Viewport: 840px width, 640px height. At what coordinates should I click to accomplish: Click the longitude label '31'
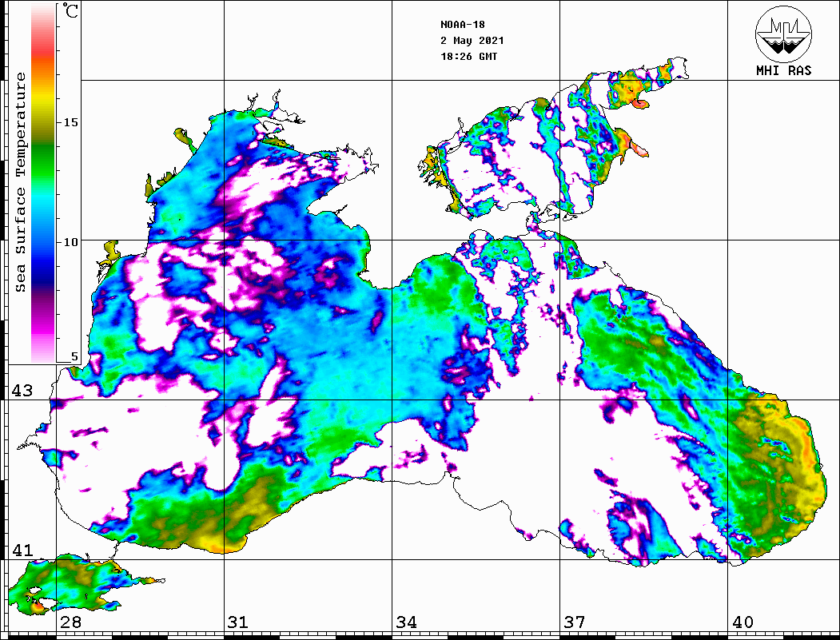[238, 622]
